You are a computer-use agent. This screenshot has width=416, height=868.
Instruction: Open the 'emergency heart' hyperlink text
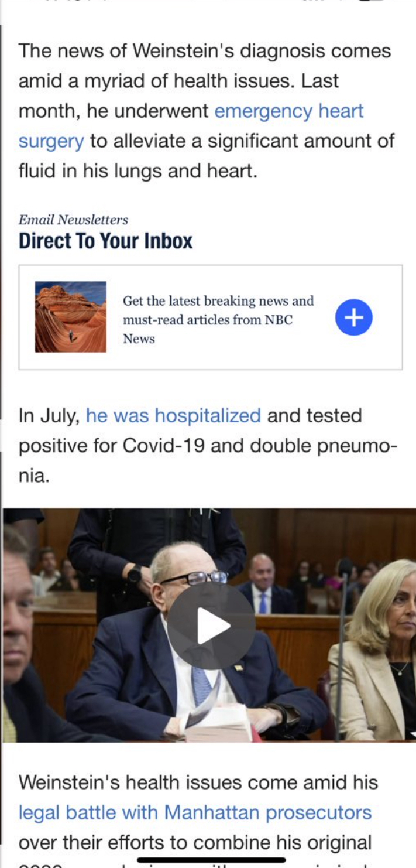(x=289, y=111)
